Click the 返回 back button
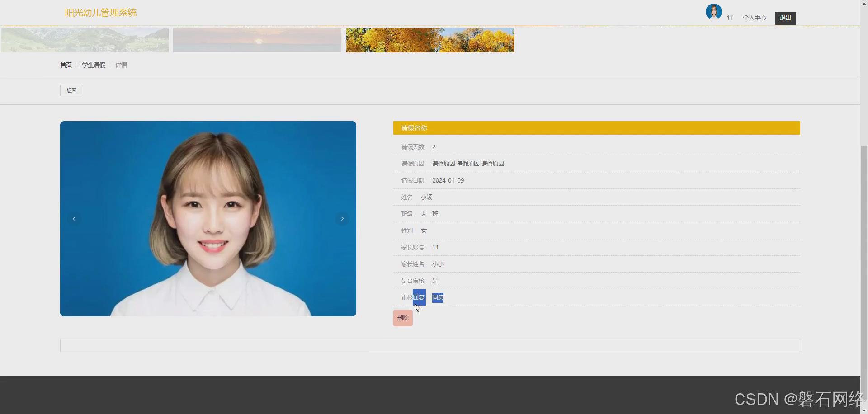The width and height of the screenshot is (868, 414). 71,90
